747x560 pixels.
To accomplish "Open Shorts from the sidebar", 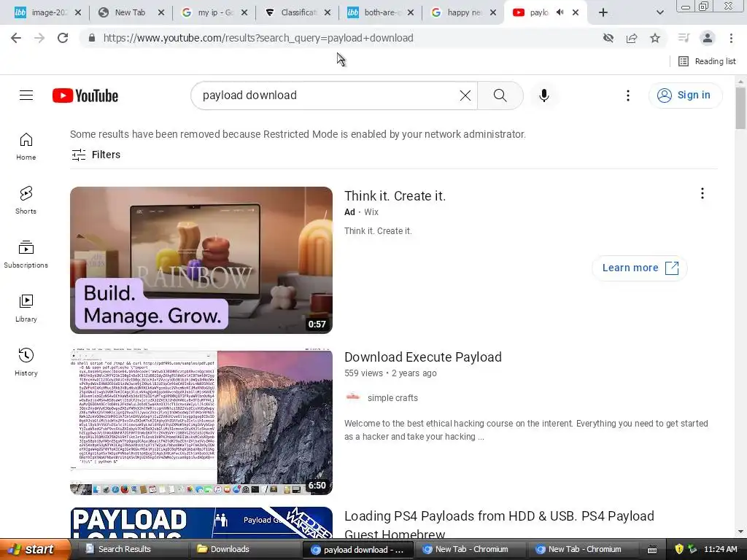I will pos(26,200).
